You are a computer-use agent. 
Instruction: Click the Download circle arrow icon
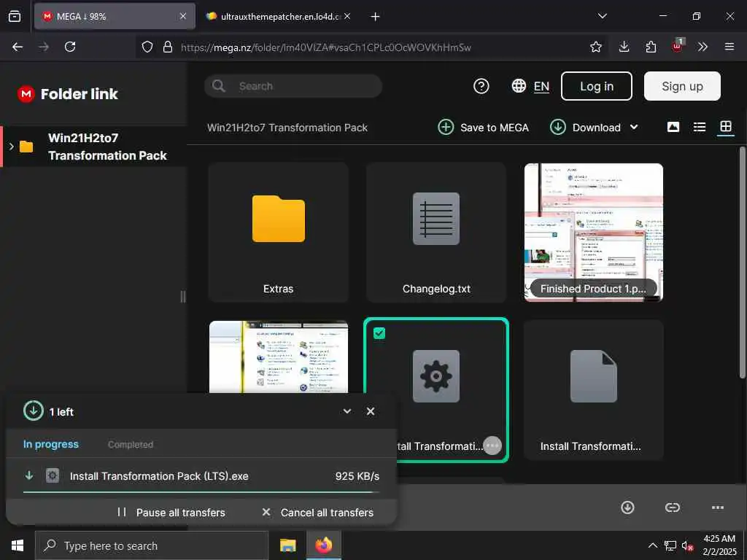pos(558,127)
